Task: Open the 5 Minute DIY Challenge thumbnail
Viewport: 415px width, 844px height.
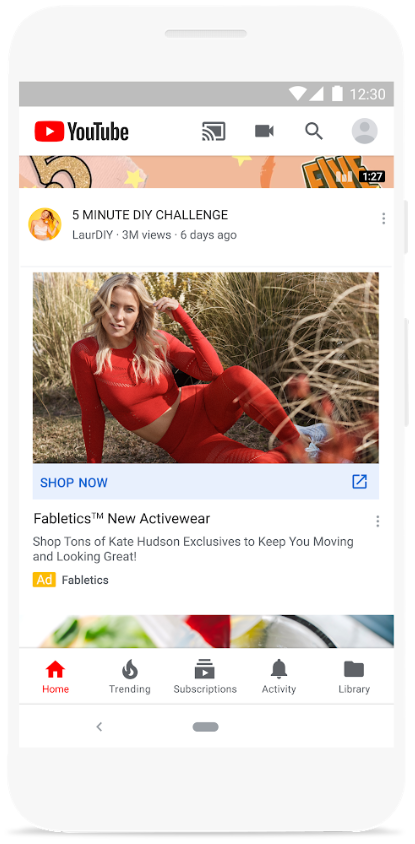Action: 206,172
